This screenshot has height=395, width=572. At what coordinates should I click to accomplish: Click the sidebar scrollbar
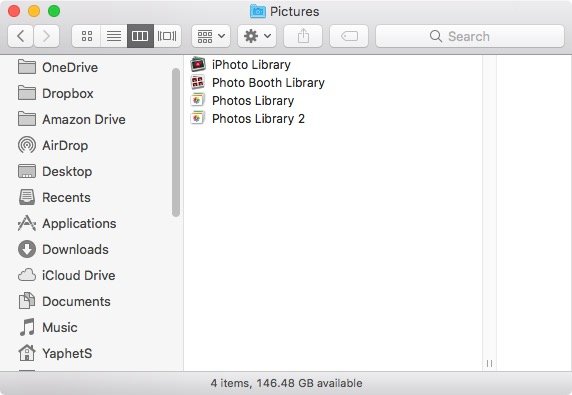[176, 143]
